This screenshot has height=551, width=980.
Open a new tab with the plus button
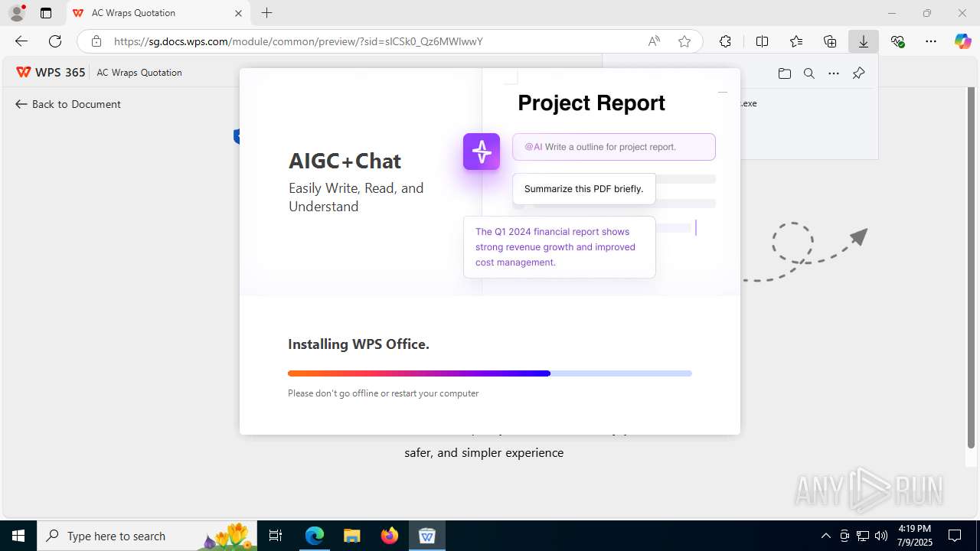pyautogui.click(x=266, y=13)
